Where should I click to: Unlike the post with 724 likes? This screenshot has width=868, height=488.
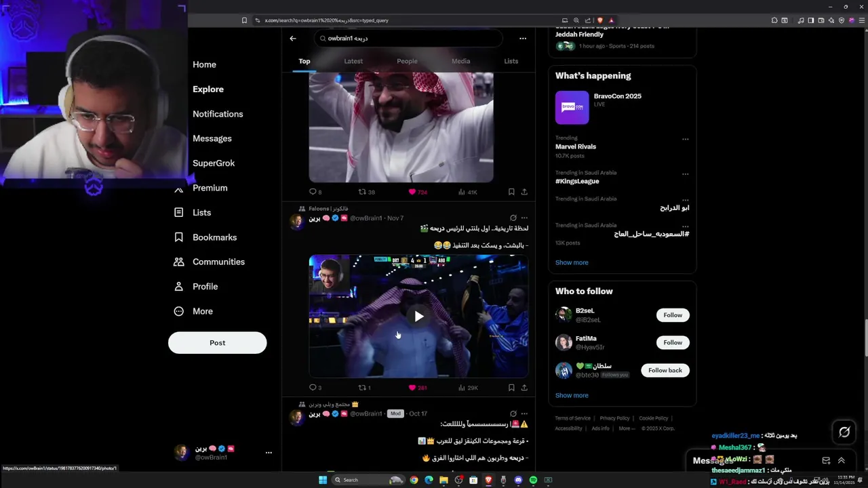coord(417,192)
